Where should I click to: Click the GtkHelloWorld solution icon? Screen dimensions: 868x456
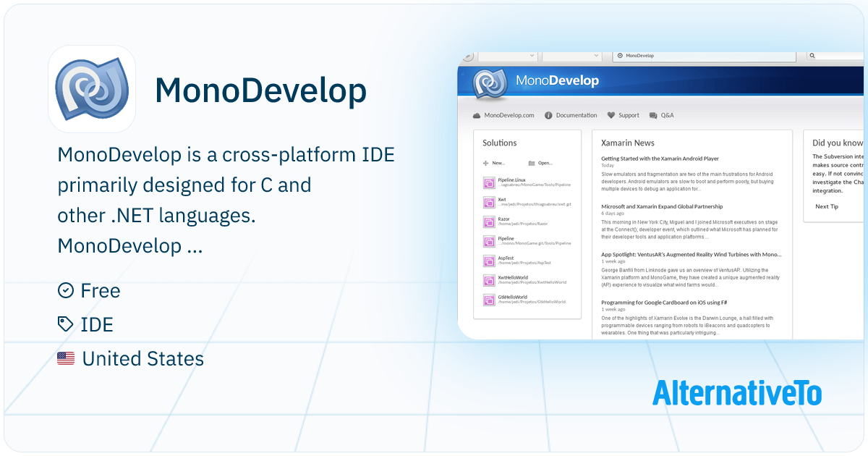pyautogui.click(x=488, y=300)
